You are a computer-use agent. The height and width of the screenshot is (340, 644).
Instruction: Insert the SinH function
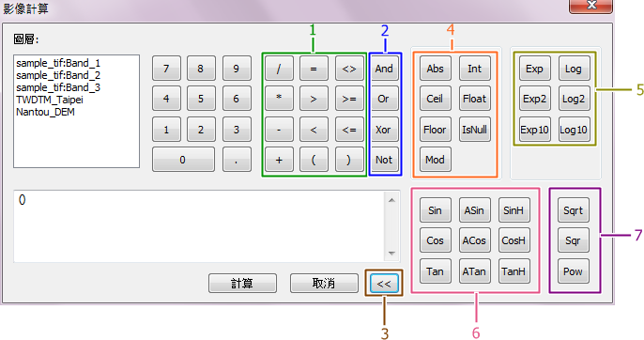coord(514,210)
